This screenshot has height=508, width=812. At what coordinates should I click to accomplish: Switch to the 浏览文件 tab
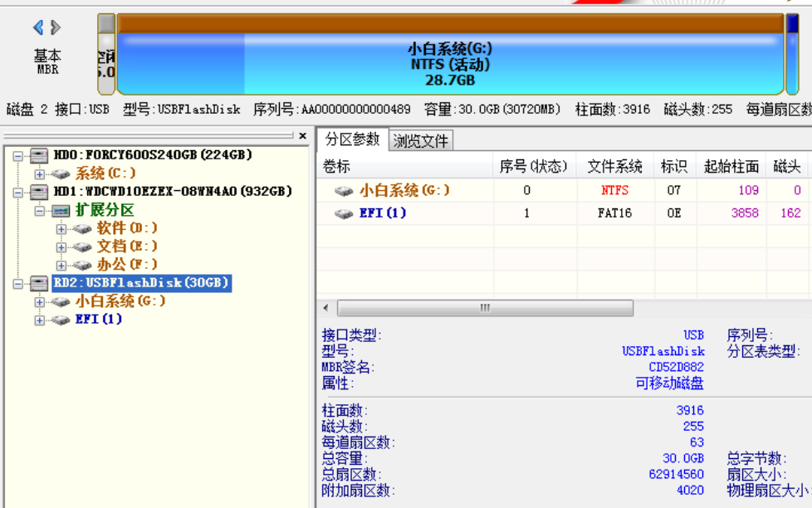point(421,141)
